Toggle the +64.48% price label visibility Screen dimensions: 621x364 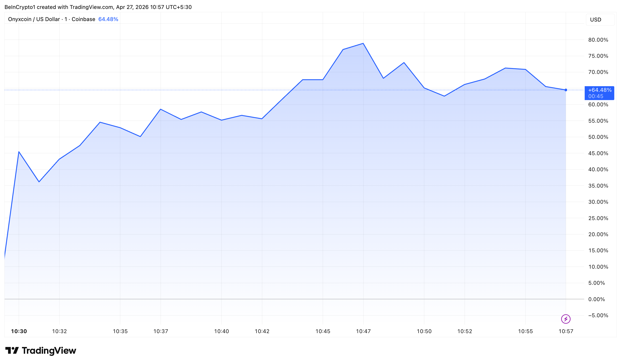[x=599, y=90]
